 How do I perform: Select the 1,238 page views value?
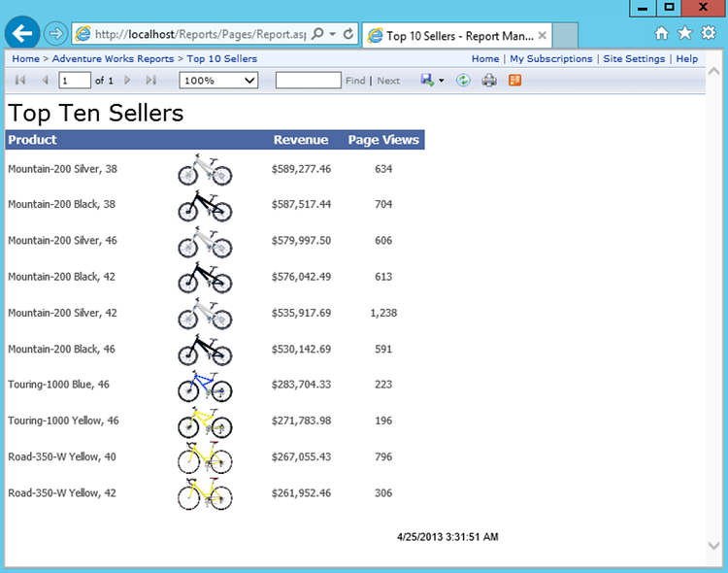(x=383, y=313)
